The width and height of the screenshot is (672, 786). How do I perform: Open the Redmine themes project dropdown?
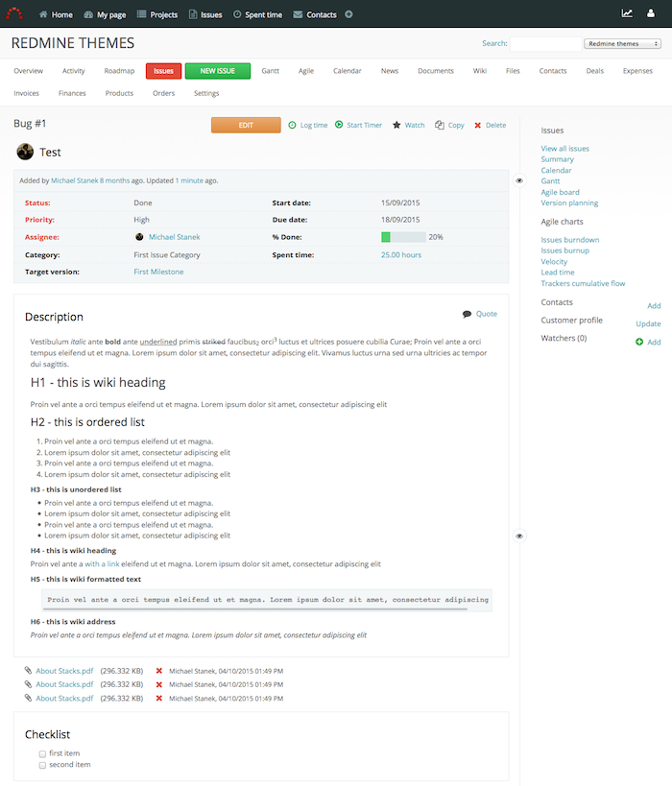coord(622,43)
